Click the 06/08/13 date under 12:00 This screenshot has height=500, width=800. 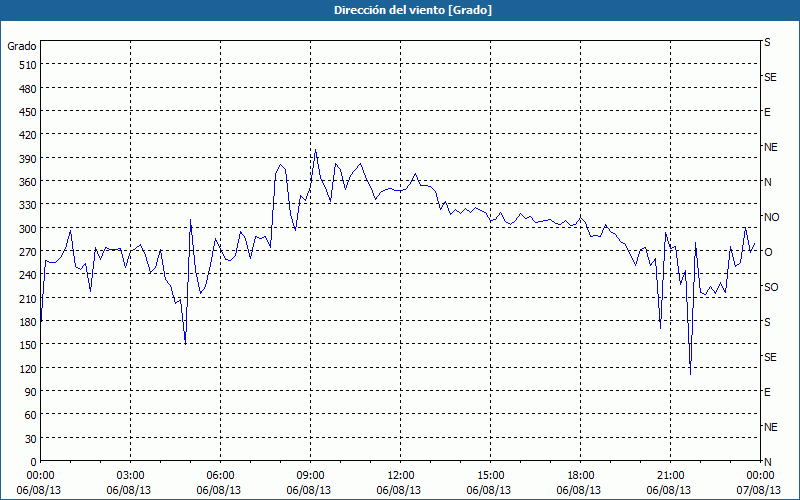399,490
